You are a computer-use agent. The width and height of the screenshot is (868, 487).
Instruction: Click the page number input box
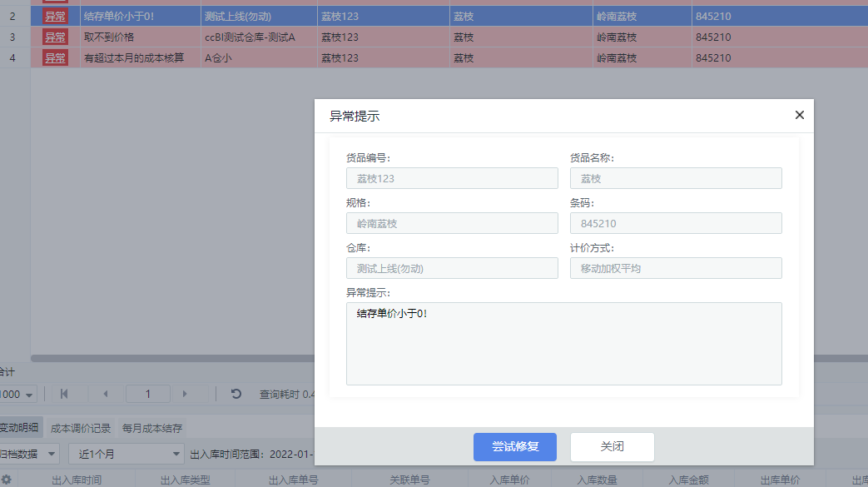[x=148, y=394]
